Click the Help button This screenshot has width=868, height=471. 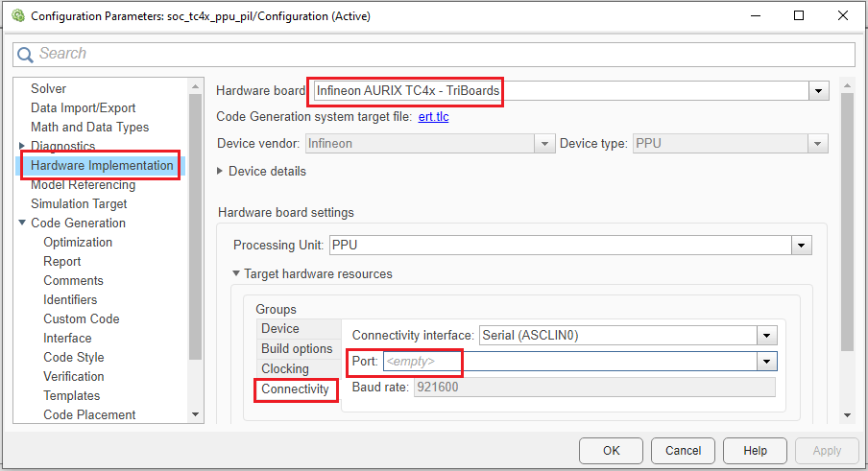point(755,450)
